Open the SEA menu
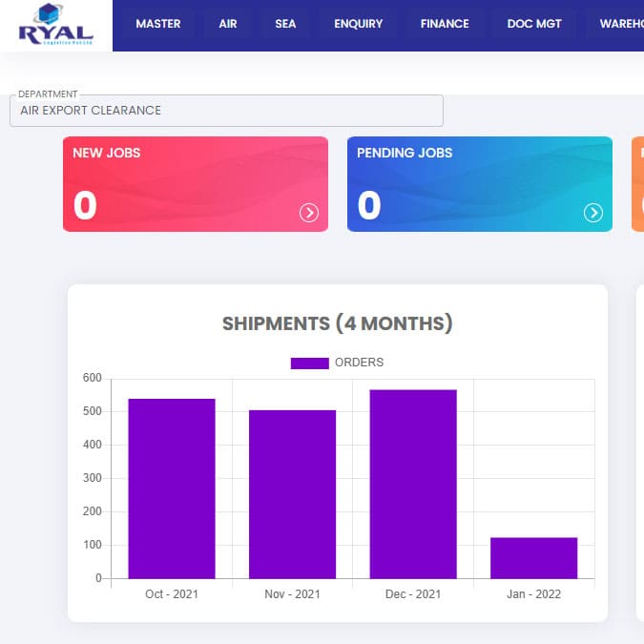The image size is (644, 644). (285, 24)
